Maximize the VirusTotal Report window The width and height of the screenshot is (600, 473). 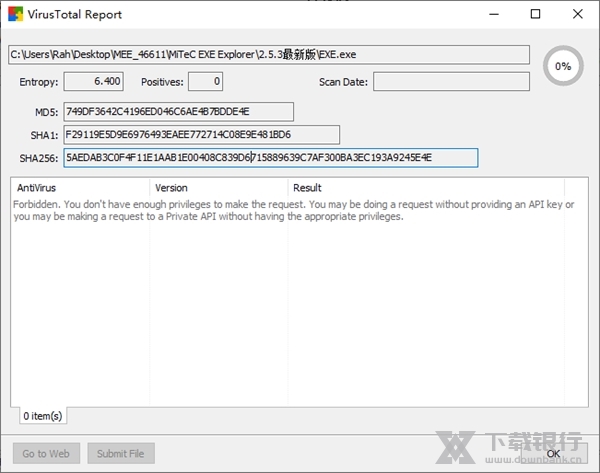pyautogui.click(x=535, y=14)
